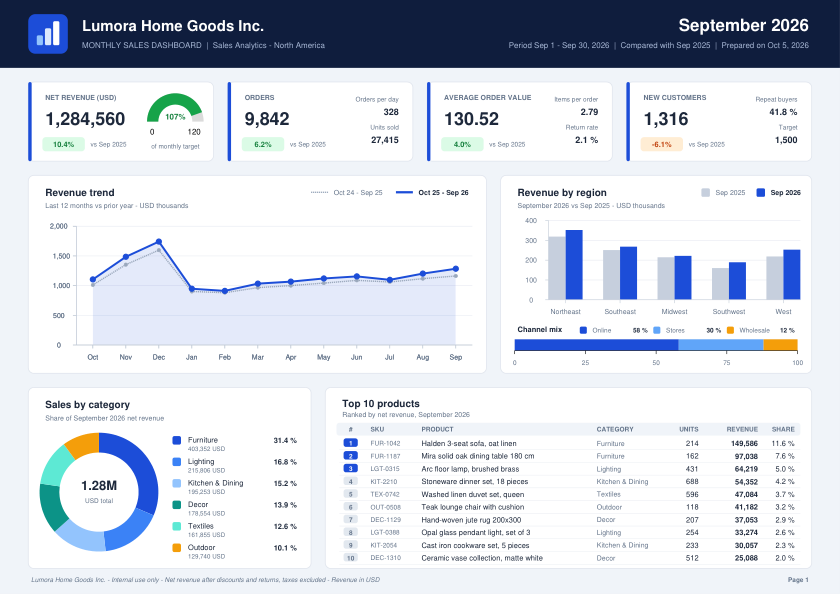
Task: Click the Stores segment of channel mix bar
Action: pyautogui.click(x=721, y=345)
